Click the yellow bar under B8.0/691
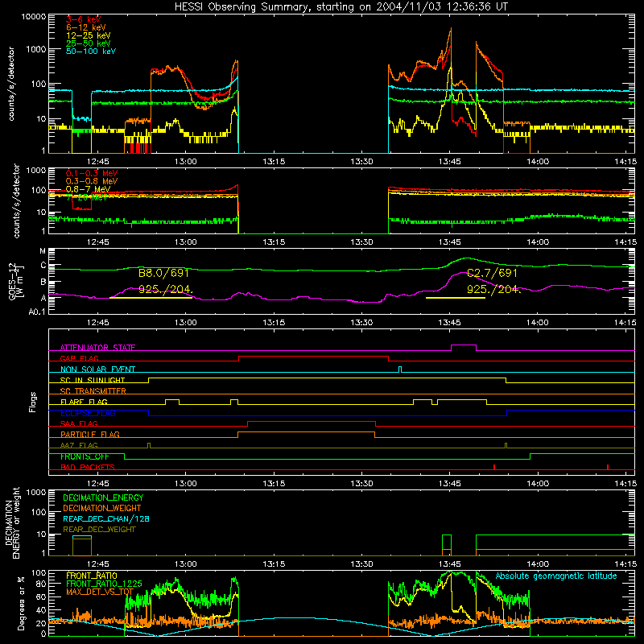644x644 pixels. [x=151, y=297]
